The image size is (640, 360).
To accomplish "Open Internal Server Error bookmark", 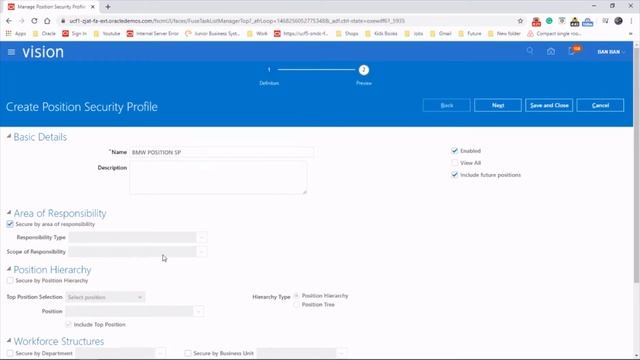I will pyautogui.click(x=153, y=33).
